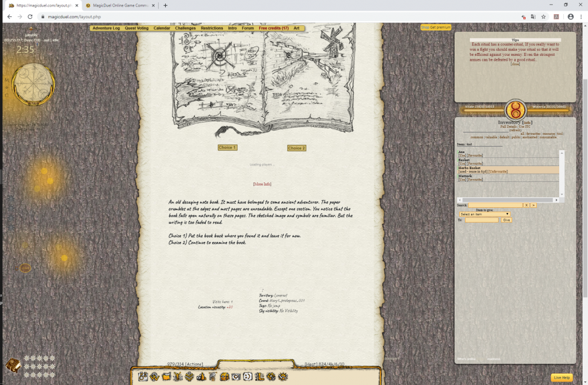The image size is (588, 385).
Task: Toggle Favourite on the Mattock item
Action: [475, 180]
